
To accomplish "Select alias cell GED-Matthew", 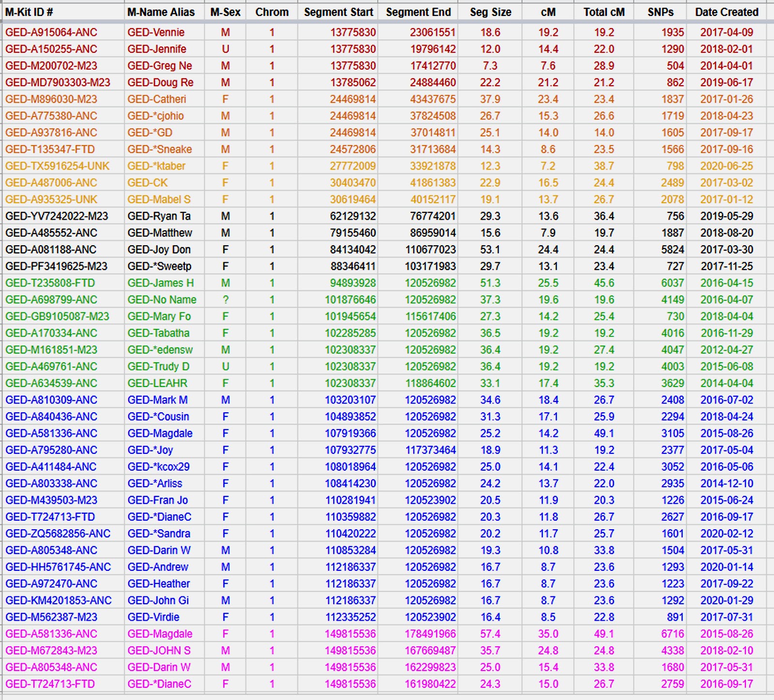I will click(x=160, y=233).
